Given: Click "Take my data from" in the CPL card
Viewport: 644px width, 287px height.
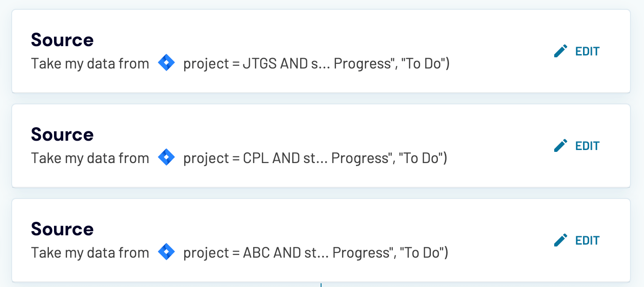Looking at the screenshot, I should point(90,158).
